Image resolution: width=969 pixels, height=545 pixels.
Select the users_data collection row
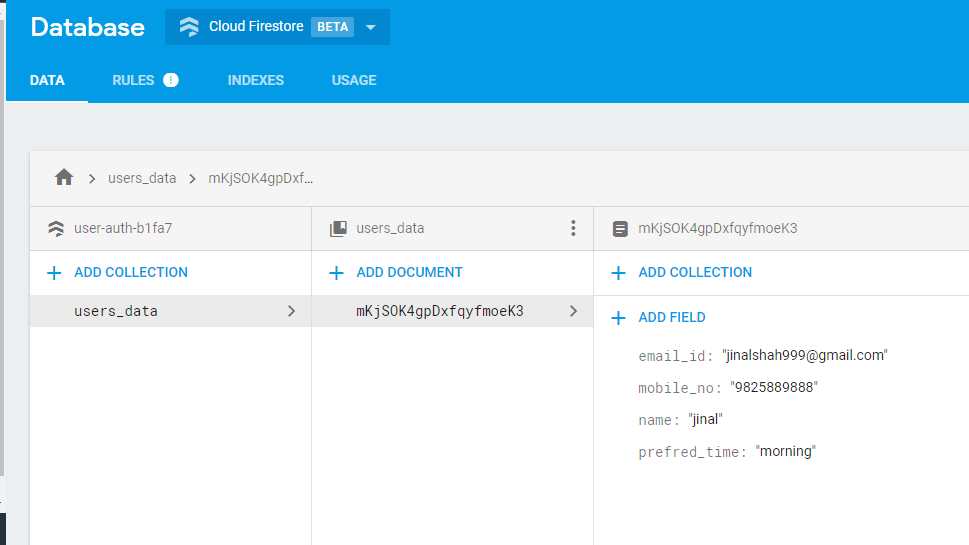(171, 311)
